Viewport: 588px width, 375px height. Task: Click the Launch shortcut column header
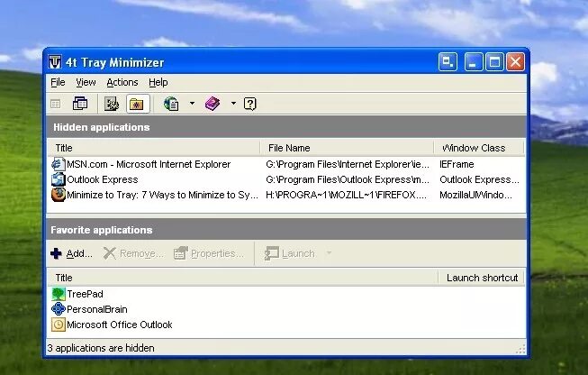tap(481, 278)
